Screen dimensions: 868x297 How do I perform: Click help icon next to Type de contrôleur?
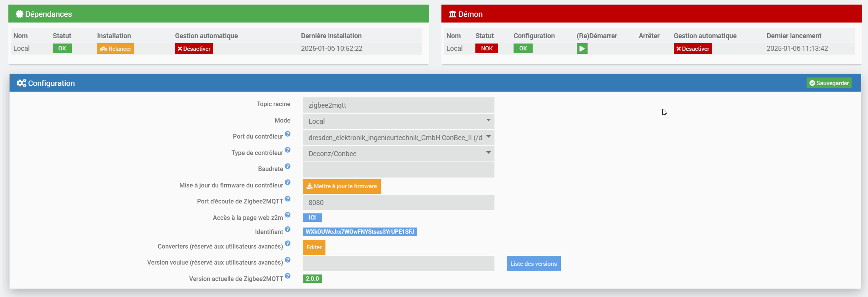(288, 150)
